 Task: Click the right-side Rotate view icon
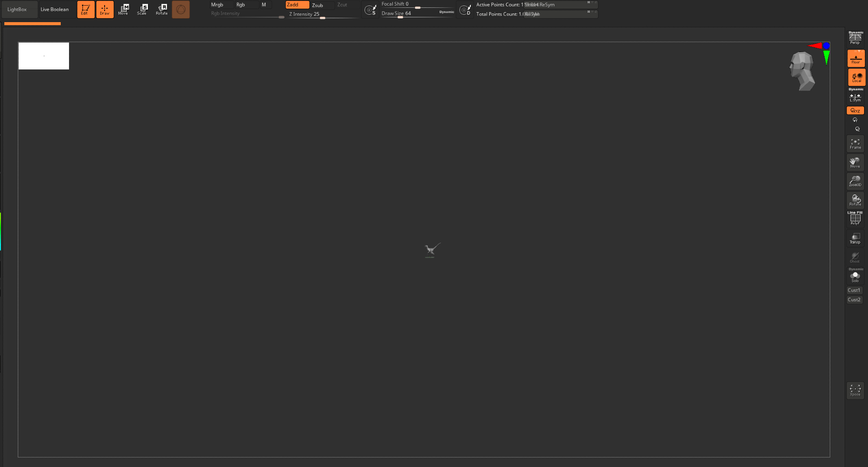[x=855, y=200]
